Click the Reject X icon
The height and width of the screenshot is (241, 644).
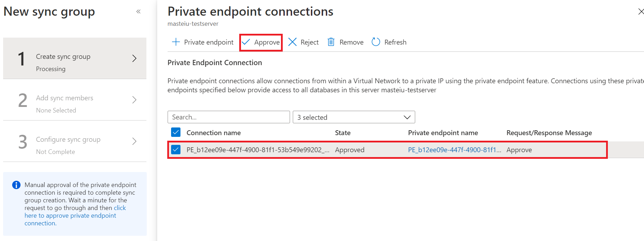(x=292, y=42)
